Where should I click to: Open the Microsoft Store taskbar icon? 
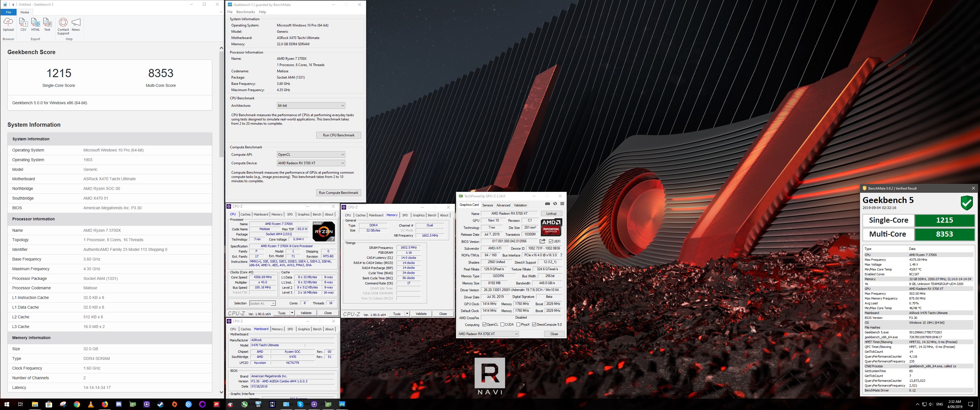[x=49, y=404]
